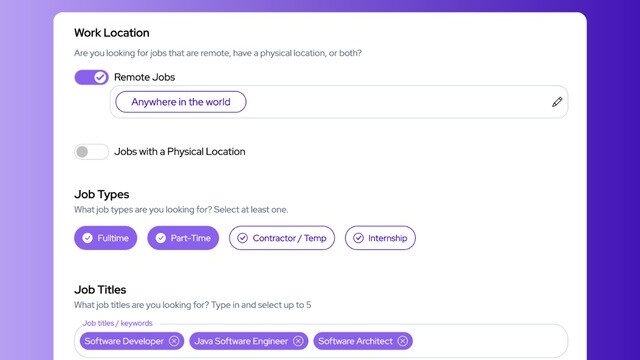The width and height of the screenshot is (640, 360).
Task: Select the Internship job type
Action: (x=380, y=238)
